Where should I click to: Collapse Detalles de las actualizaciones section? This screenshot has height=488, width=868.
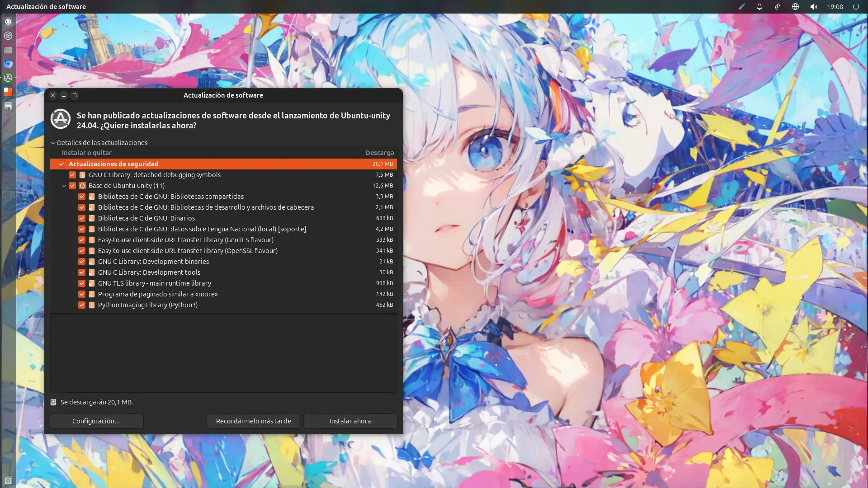click(x=53, y=143)
